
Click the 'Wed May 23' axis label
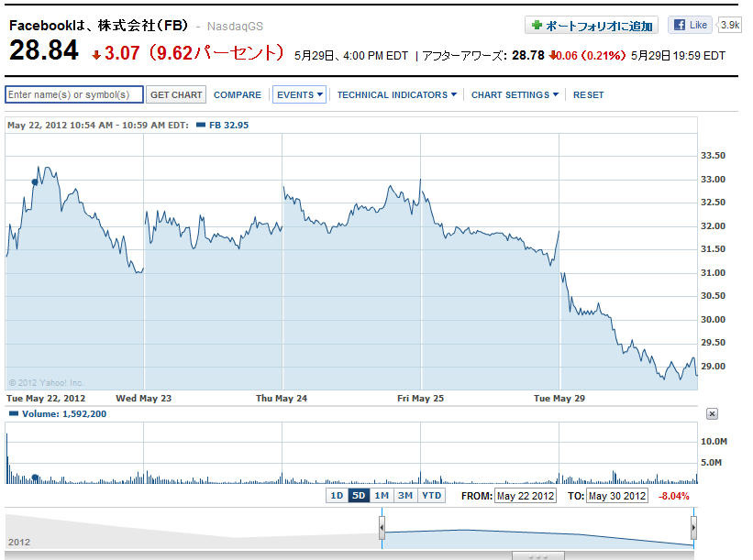[x=144, y=399]
